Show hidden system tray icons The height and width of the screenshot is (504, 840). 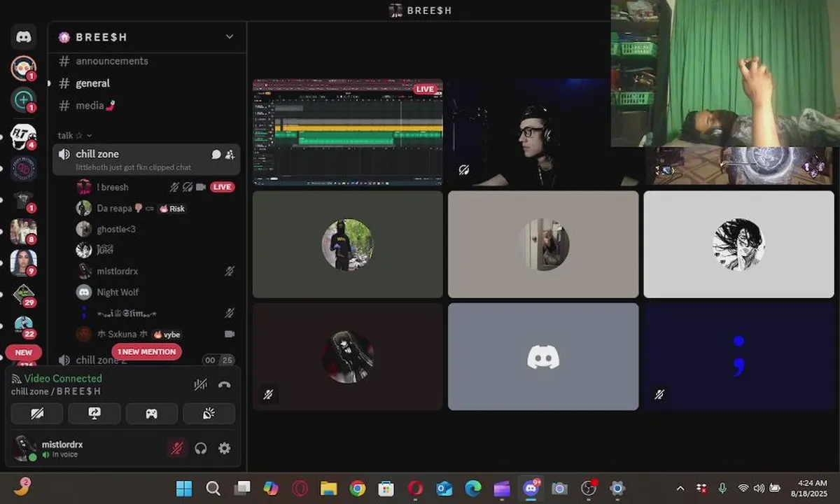click(x=680, y=489)
